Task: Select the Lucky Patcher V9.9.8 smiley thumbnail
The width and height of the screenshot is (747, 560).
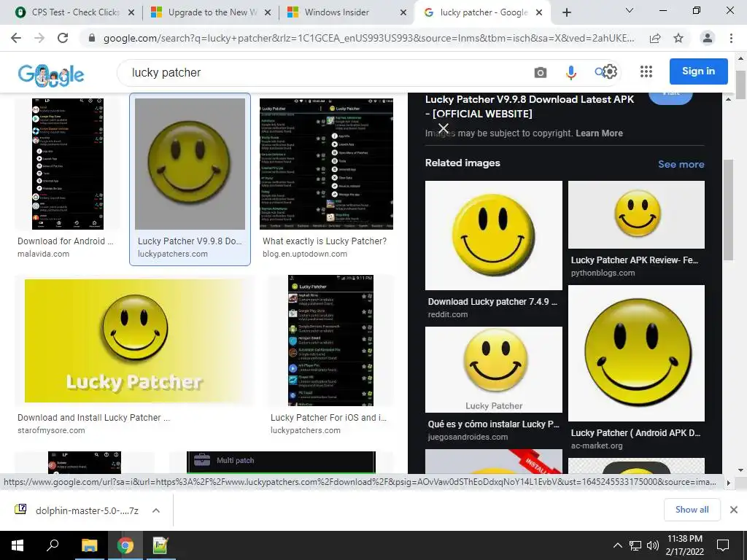Action: coord(190,164)
